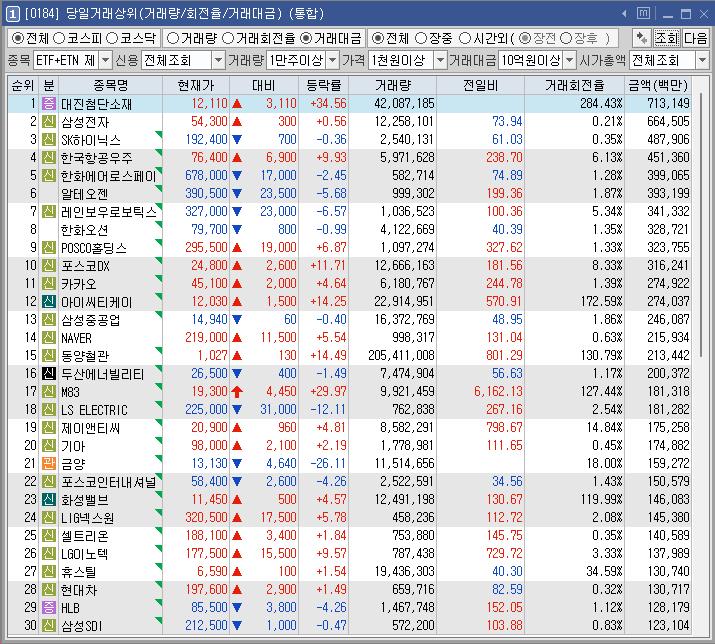The height and width of the screenshot is (644, 715).
Task: Click the 신 badge icon beside 현대차
Action: pyautogui.click(x=49, y=589)
